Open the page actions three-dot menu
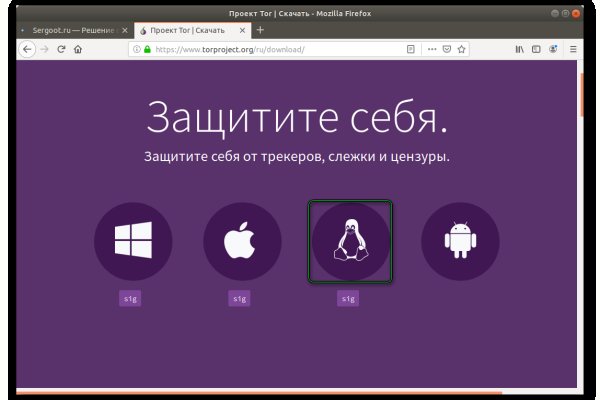The width and height of the screenshot is (600, 400). pyautogui.click(x=431, y=49)
